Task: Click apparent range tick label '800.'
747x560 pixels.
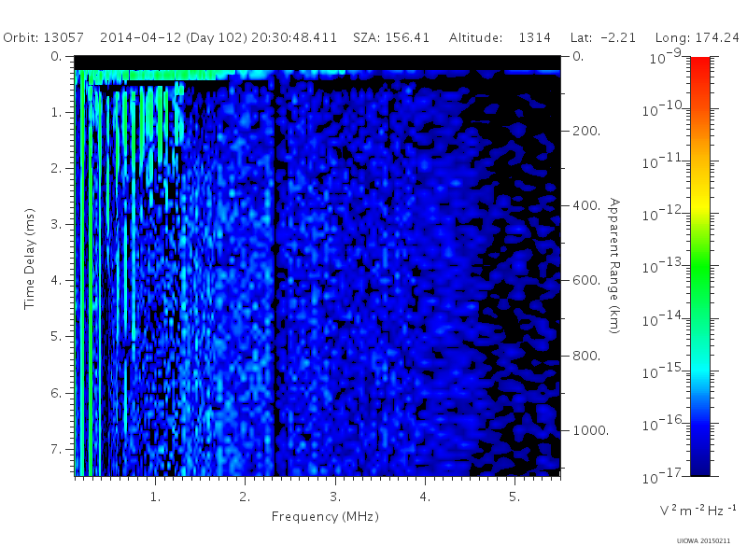Action: (x=586, y=356)
